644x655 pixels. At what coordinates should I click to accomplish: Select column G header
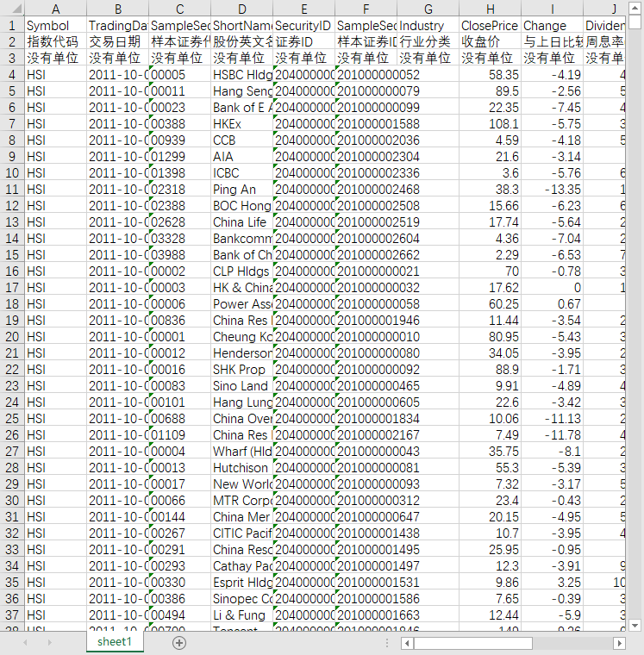coord(428,9)
